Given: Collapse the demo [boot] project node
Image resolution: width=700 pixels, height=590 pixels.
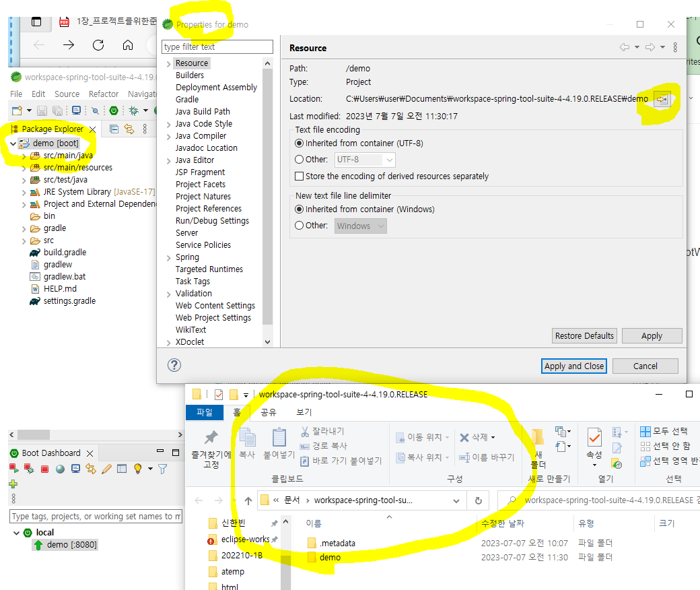Looking at the screenshot, I should pyautogui.click(x=13, y=143).
